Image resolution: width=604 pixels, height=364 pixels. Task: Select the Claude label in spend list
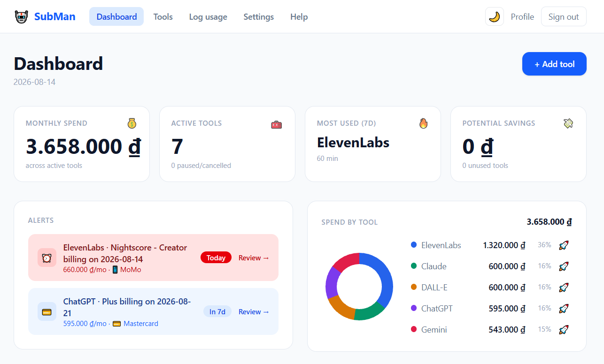pyautogui.click(x=434, y=266)
